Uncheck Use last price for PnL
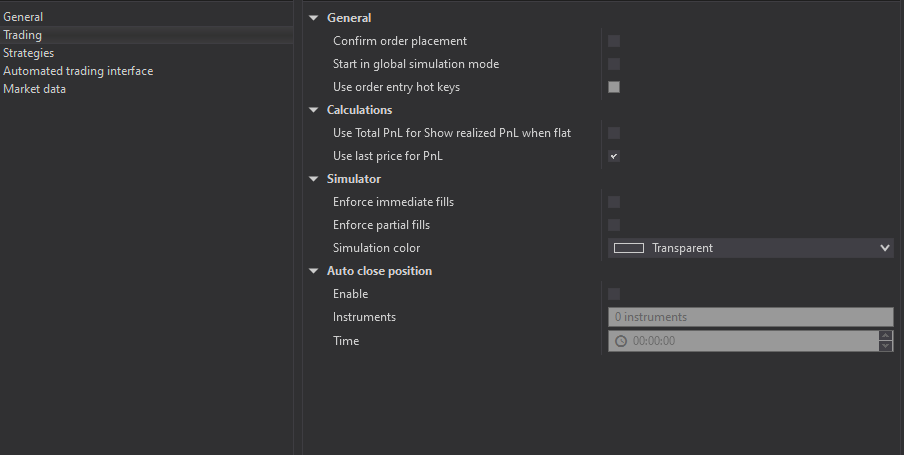904x455 pixels. coord(614,156)
